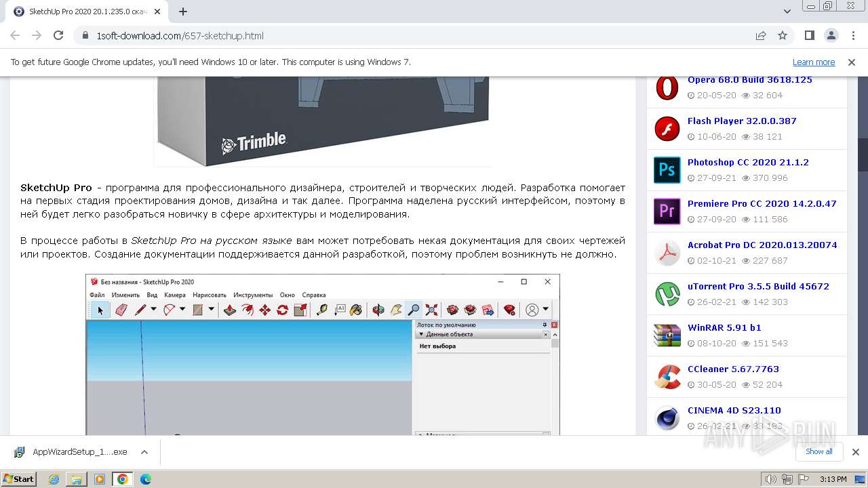Click the SketchUp Pro 2020 interface screenshot
Screen dimensions: 868x488
(x=323, y=354)
